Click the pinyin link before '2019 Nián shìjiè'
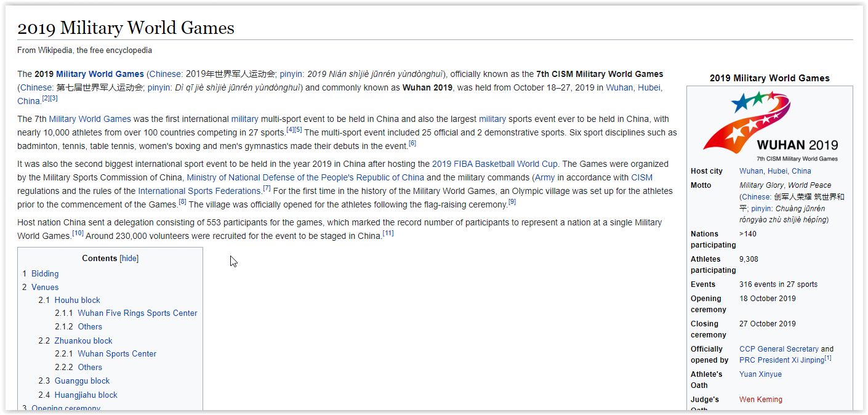Viewport: 868px width, 415px height. click(x=291, y=74)
